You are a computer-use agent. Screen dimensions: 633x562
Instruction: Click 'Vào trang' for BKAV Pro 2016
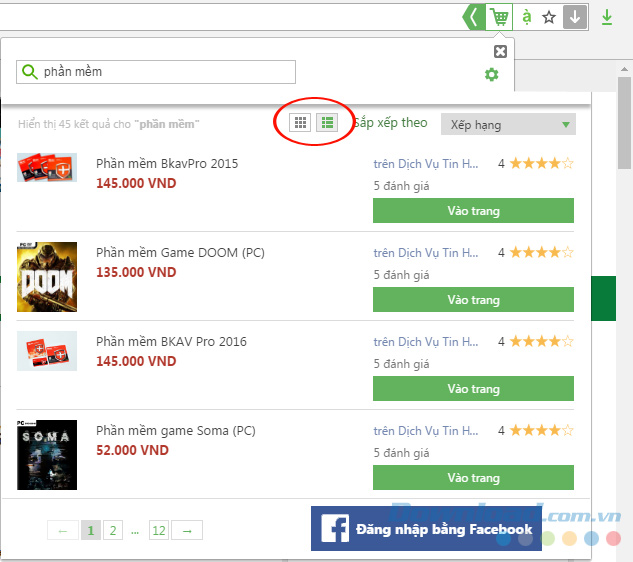[x=473, y=388]
